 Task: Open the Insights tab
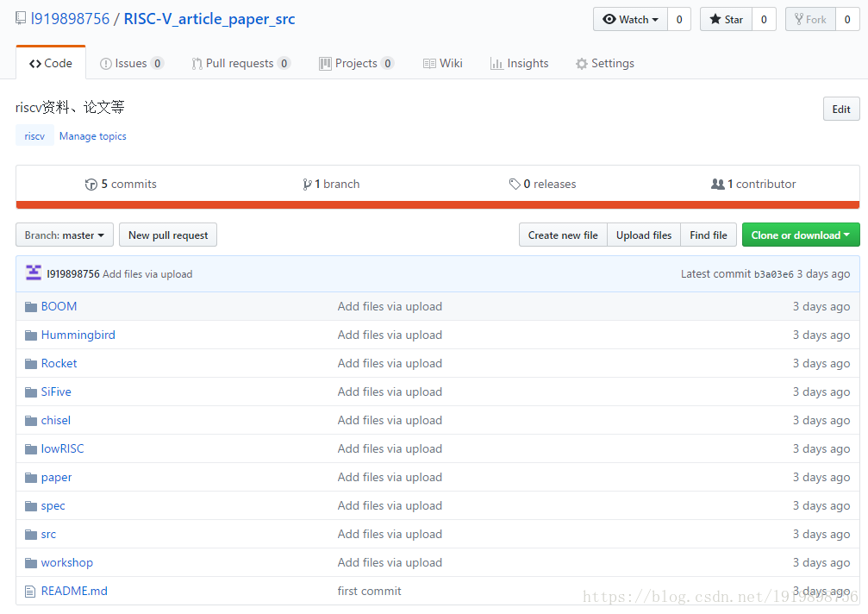(519, 63)
